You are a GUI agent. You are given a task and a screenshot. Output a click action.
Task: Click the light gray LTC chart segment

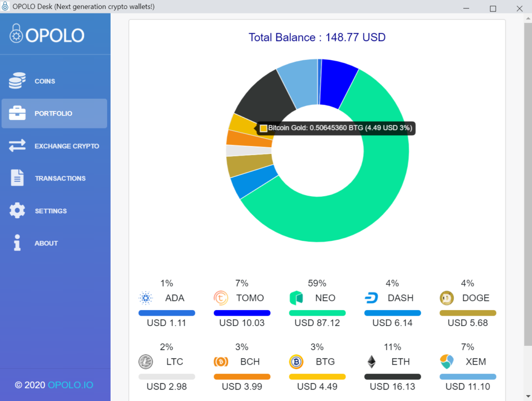click(249, 150)
